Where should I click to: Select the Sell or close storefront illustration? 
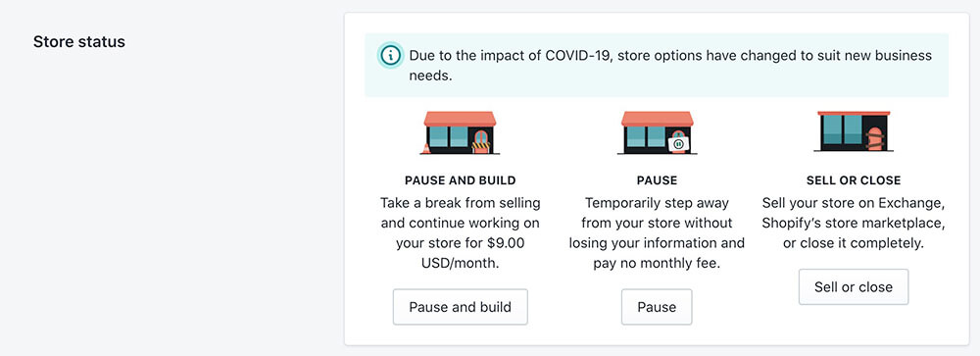point(854,131)
